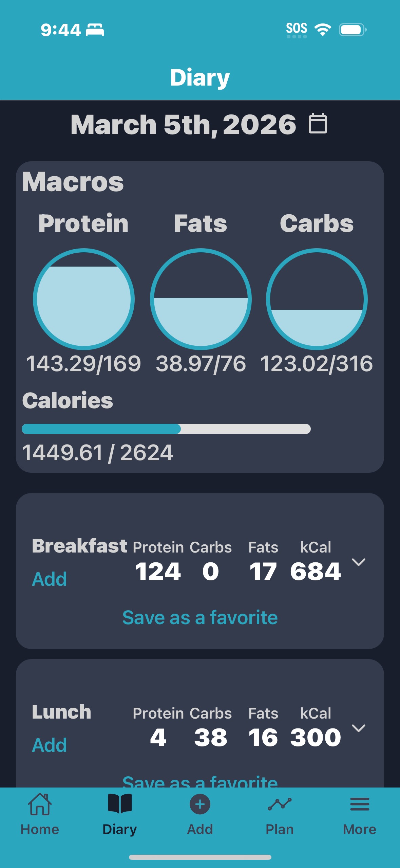The height and width of the screenshot is (868, 400).
Task: Expand the Lunch meal details chevron
Action: pos(359,728)
